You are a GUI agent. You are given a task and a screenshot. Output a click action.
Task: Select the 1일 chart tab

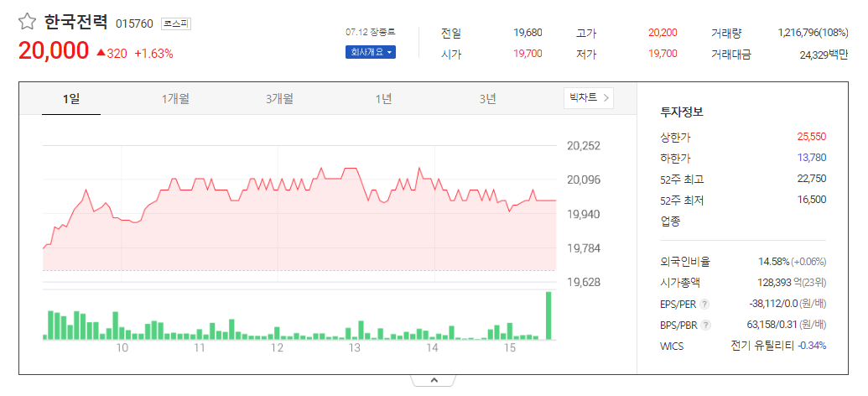pyautogui.click(x=71, y=99)
